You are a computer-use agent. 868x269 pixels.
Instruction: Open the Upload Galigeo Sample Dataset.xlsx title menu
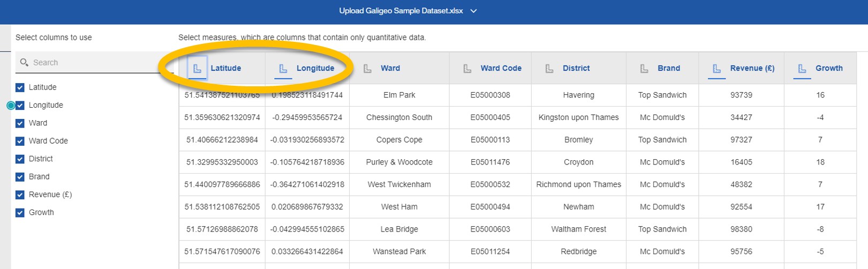tap(401, 11)
